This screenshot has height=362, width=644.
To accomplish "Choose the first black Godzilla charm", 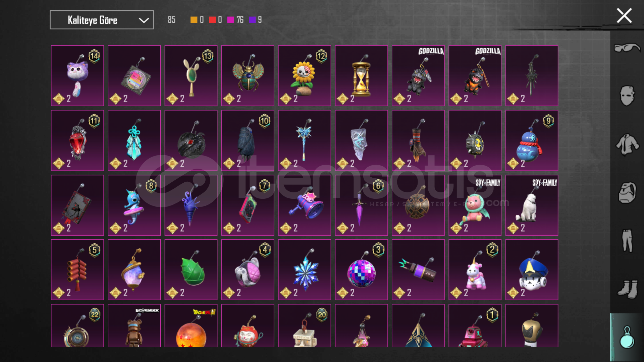I will pos(418,76).
